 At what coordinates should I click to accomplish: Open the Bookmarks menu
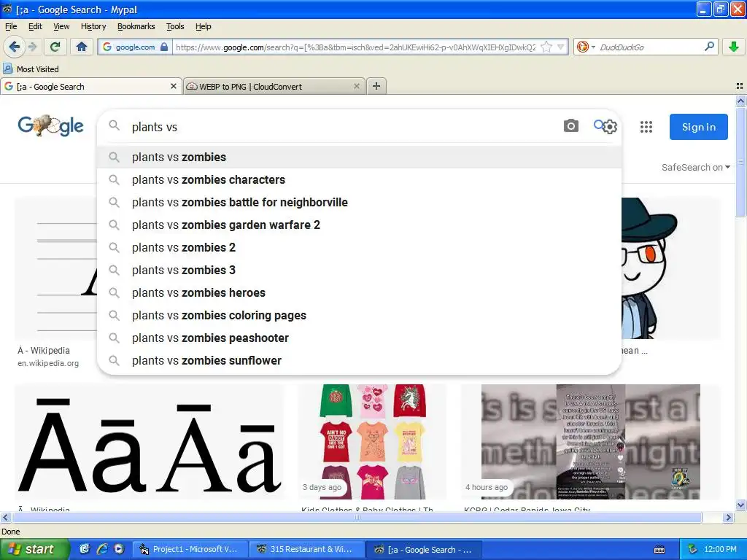[136, 26]
